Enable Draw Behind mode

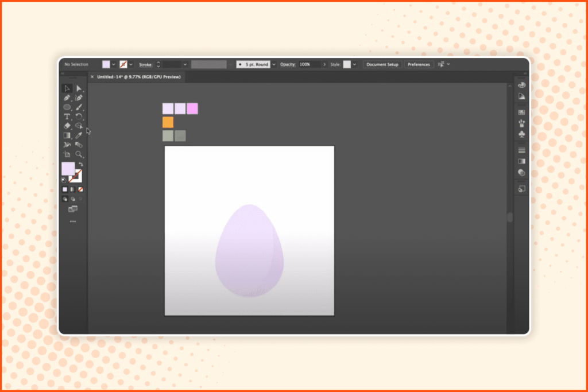point(73,199)
